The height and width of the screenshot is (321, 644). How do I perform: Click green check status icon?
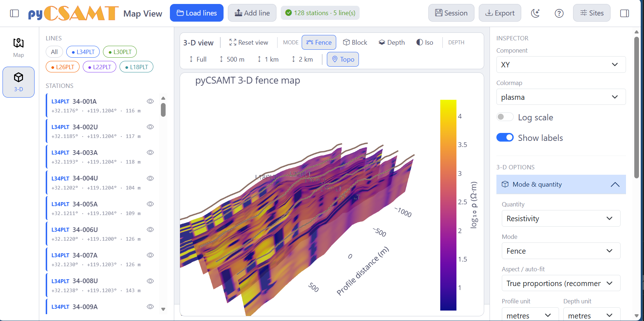288,13
